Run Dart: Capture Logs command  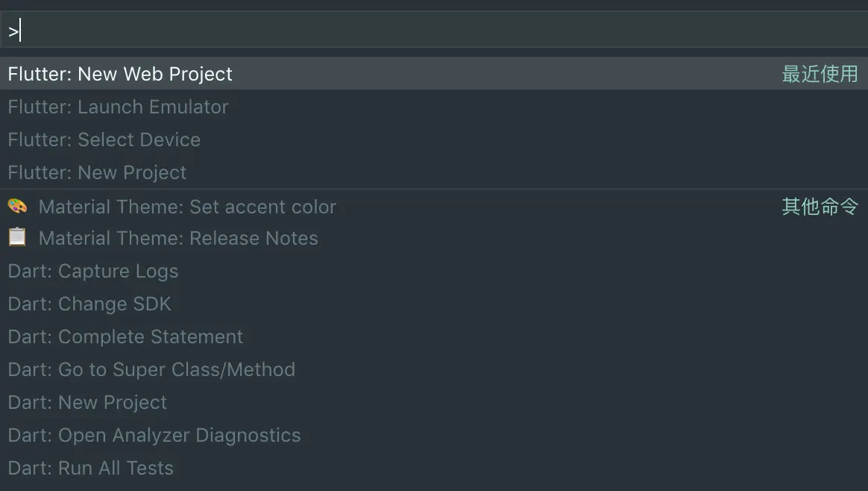[x=93, y=271]
